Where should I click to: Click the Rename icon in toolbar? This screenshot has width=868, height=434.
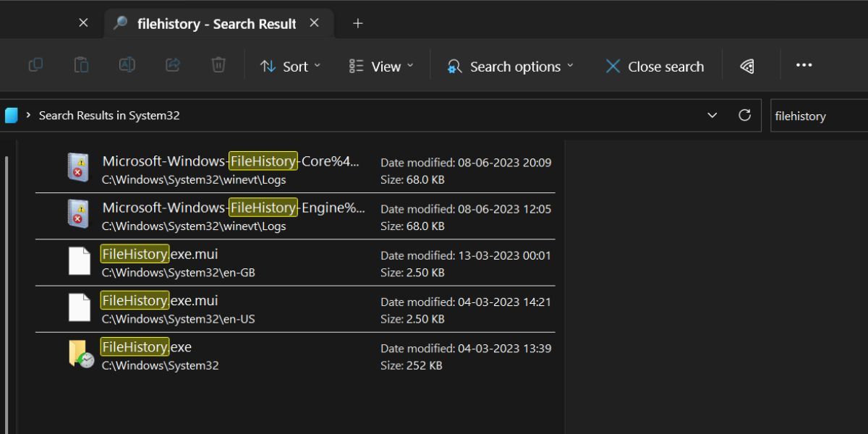coord(127,66)
